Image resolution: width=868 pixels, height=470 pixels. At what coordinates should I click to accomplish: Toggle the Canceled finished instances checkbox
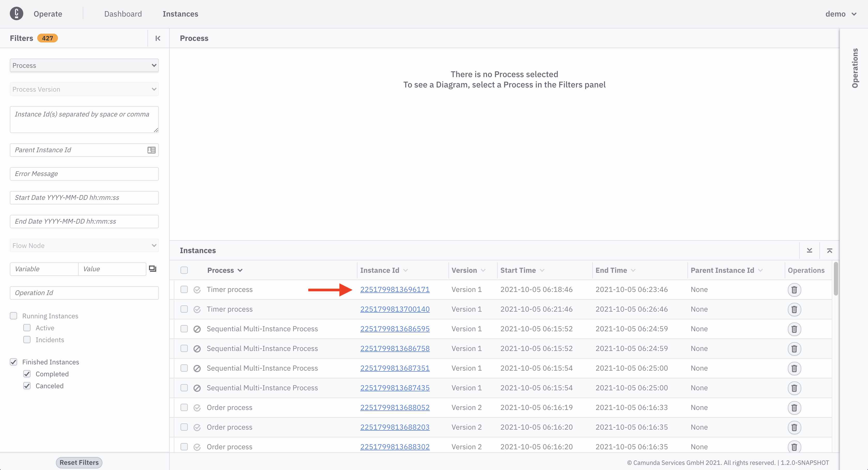(27, 385)
